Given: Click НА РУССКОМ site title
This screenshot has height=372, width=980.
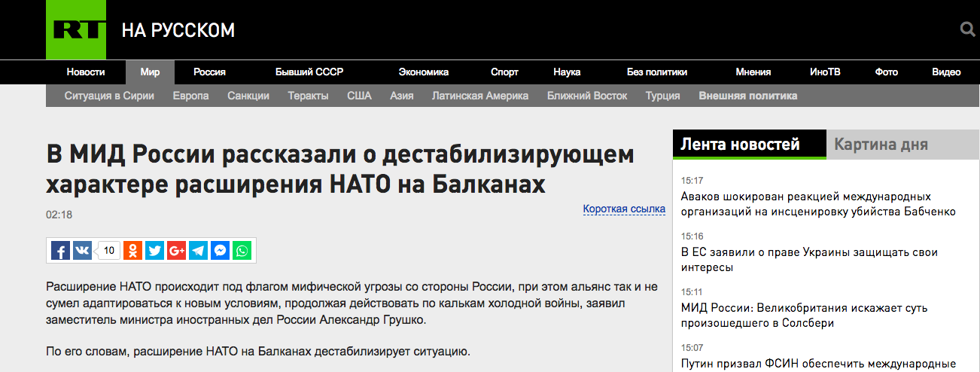Looking at the screenshot, I should pyautogui.click(x=178, y=30).
